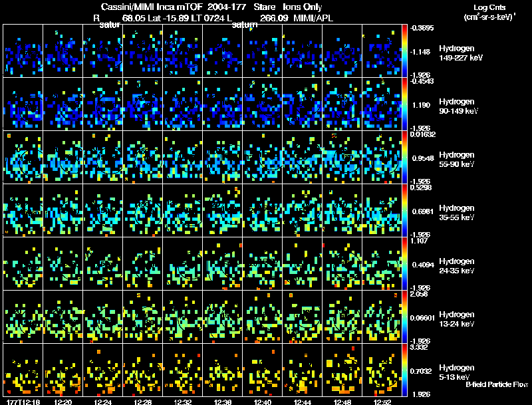This screenshot has height=405, width=532.
Task: Open the Hydrogen 5-13 keV panel at 12:44
Action: click(303, 370)
